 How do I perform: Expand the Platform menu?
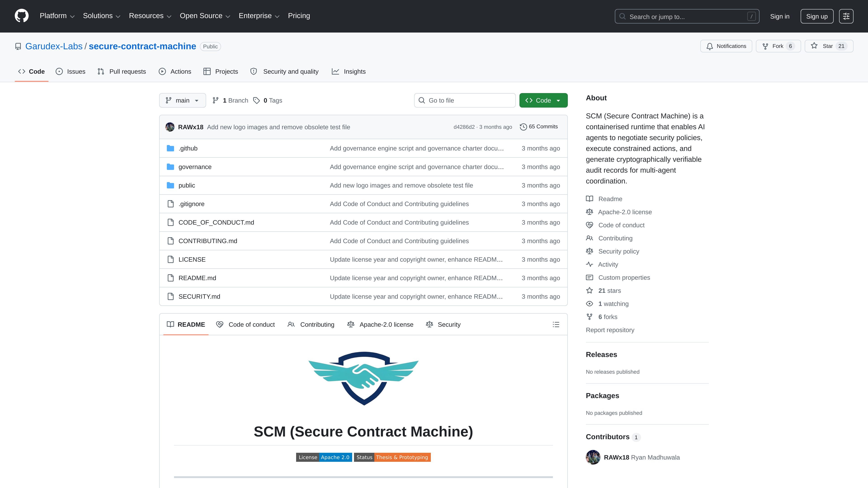point(57,16)
